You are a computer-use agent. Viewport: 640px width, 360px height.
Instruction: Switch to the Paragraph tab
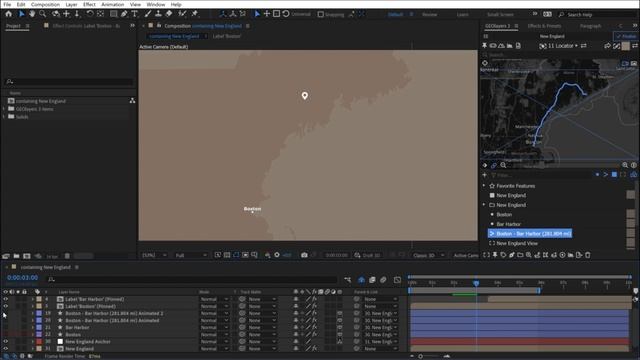591,26
